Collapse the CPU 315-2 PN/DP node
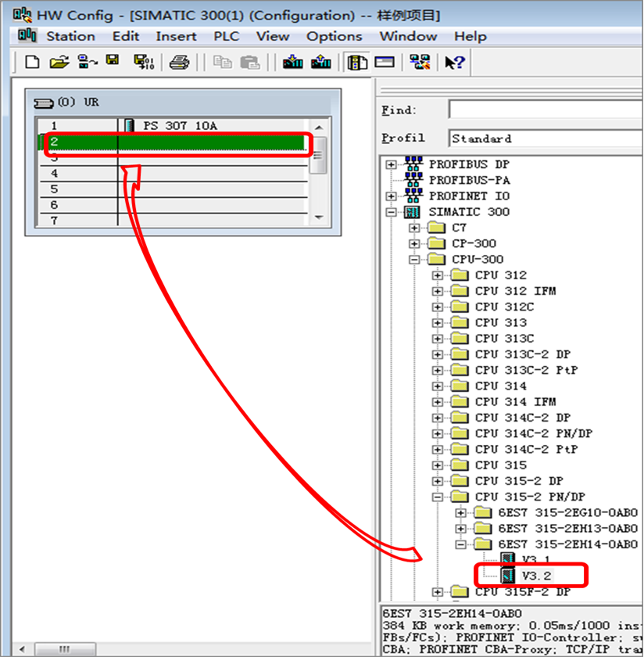644x657 pixels. point(437,497)
